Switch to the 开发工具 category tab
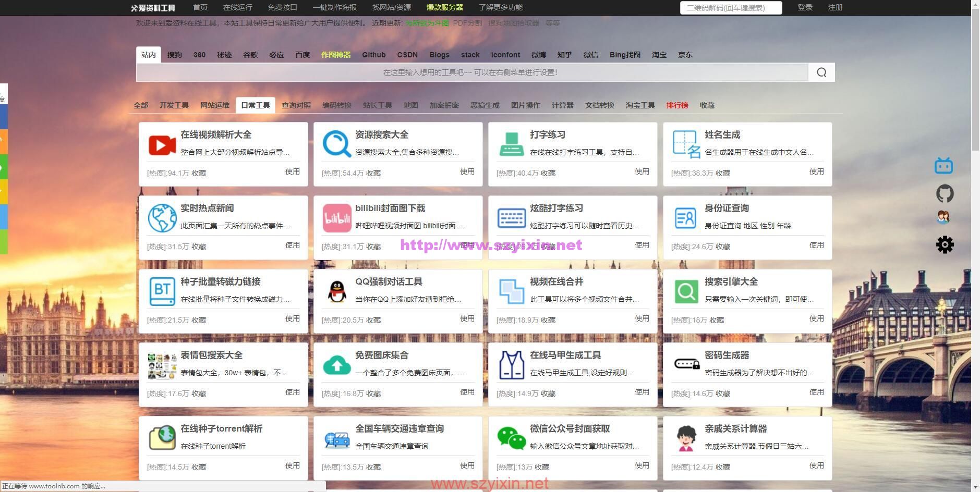 click(174, 105)
